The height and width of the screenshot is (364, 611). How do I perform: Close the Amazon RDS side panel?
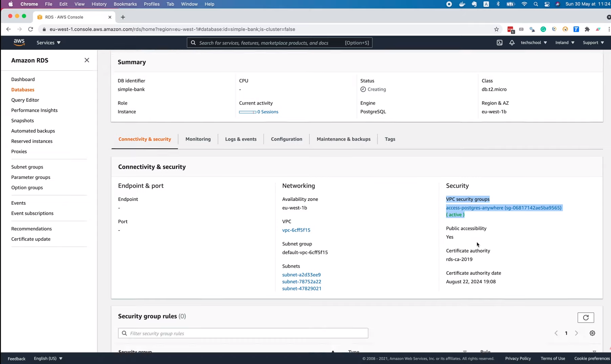coord(87,60)
